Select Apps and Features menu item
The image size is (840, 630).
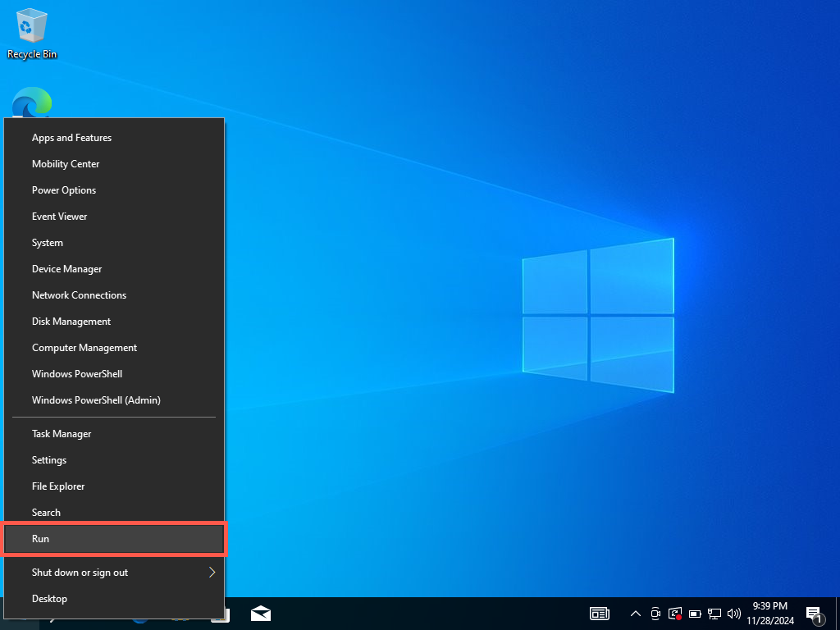click(x=71, y=138)
